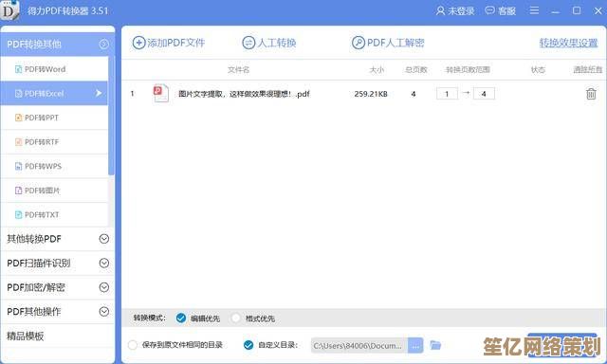Click the file size 259.21KB

371,94
